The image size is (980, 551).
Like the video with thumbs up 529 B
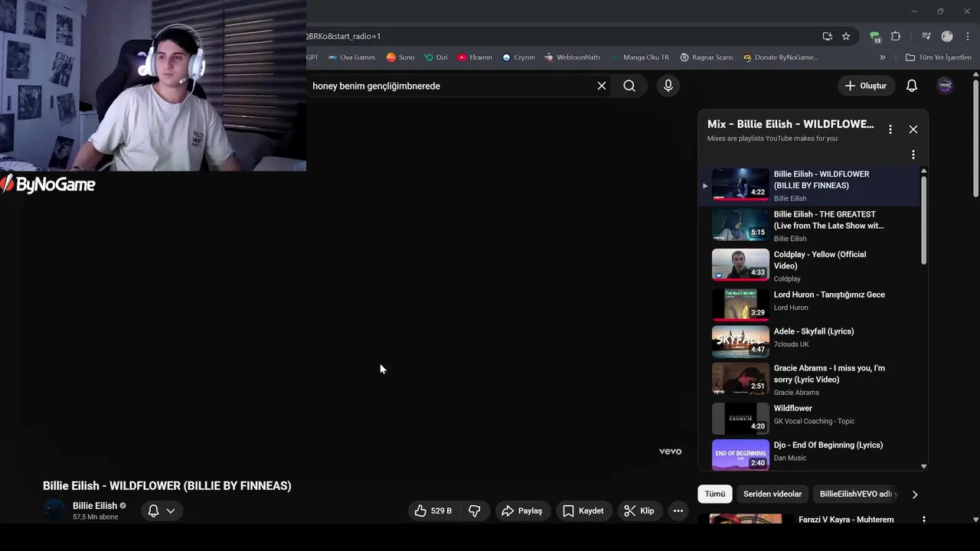tap(433, 510)
